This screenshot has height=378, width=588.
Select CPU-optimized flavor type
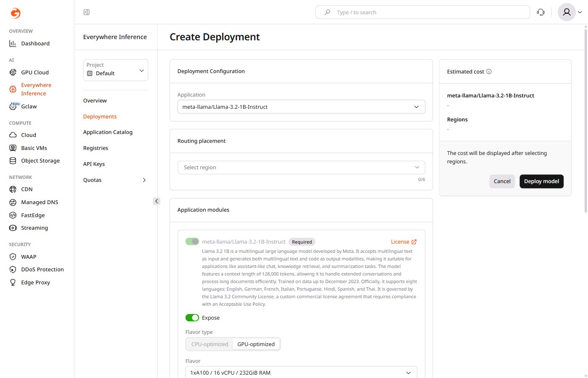point(210,344)
